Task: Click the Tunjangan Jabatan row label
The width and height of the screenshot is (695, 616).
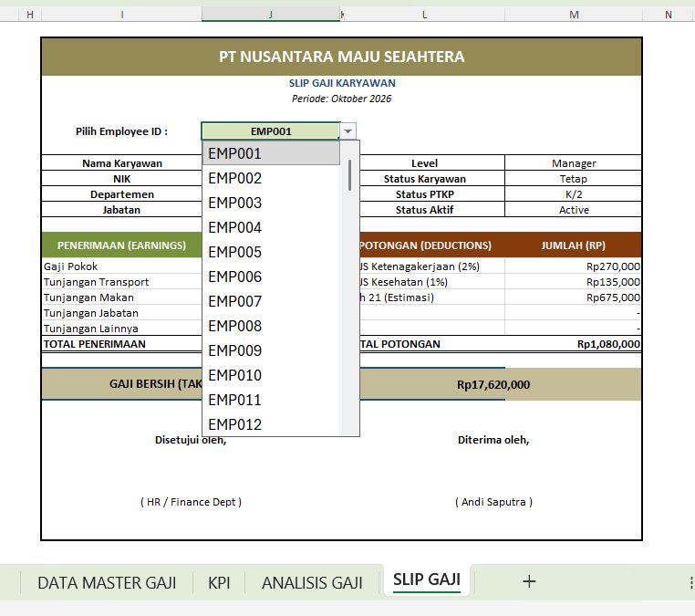Action: 91,313
